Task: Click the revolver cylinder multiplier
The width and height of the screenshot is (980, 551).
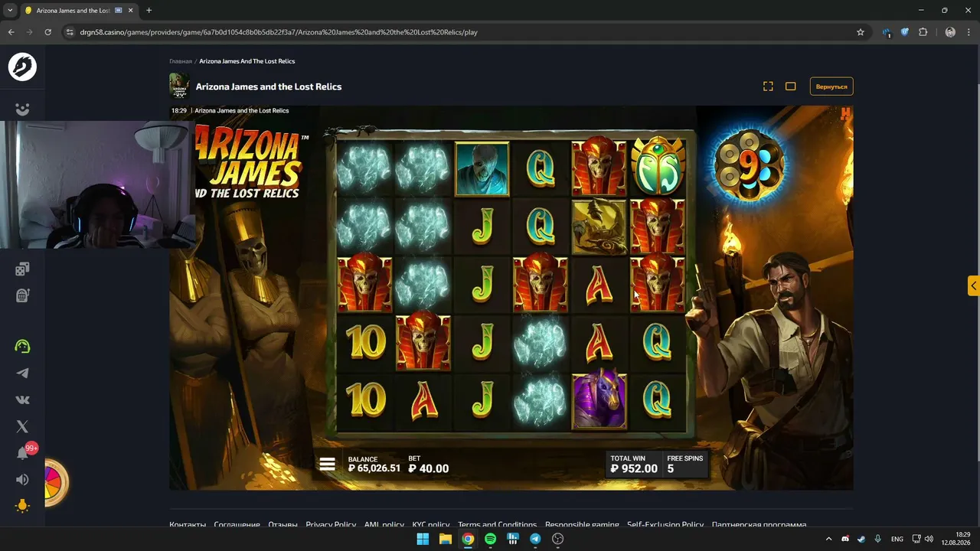Action: [x=749, y=165]
